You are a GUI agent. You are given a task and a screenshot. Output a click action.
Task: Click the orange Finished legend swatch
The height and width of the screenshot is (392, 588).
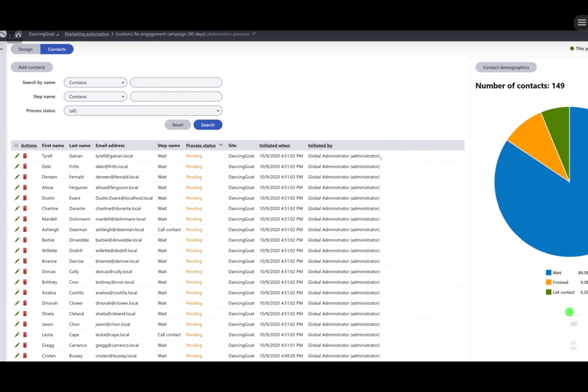(548, 282)
